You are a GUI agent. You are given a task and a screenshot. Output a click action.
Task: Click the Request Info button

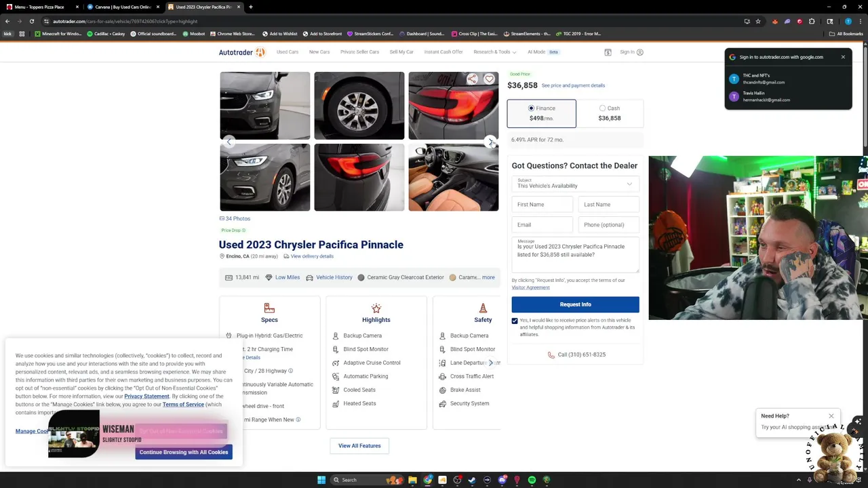coord(575,304)
